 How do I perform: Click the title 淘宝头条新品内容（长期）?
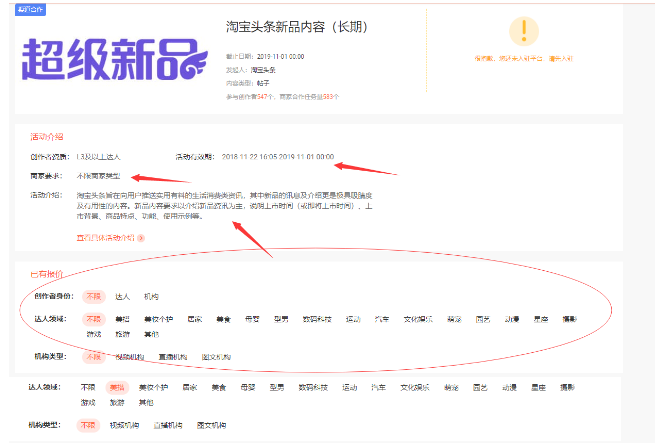pyautogui.click(x=297, y=27)
